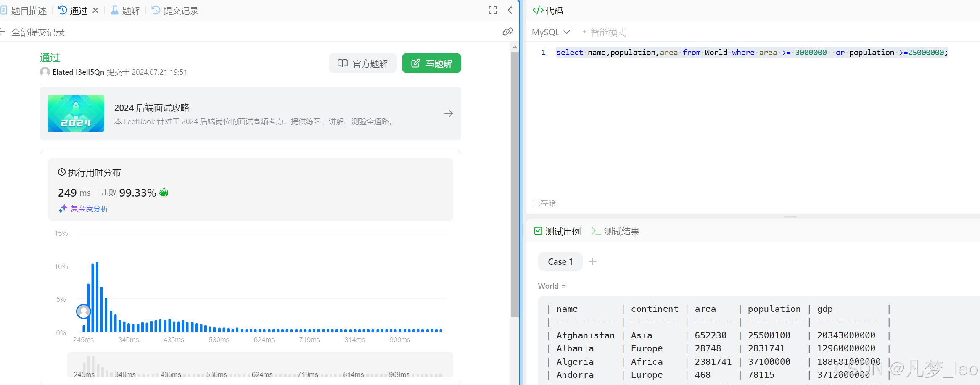The image size is (980, 385).
Task: Click the mini runtime range slider
Action: point(260,365)
